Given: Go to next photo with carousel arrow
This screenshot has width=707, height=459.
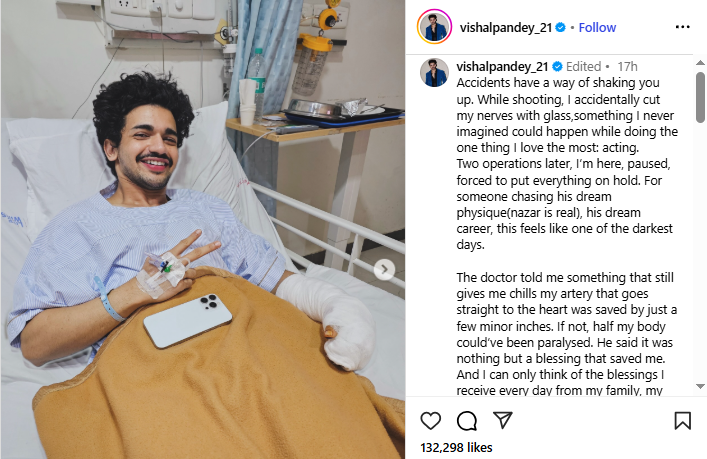Looking at the screenshot, I should (x=384, y=270).
